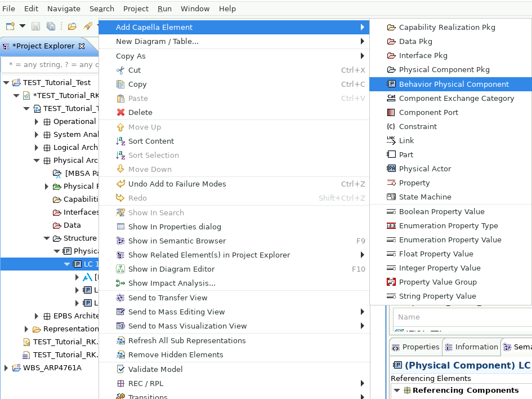Open the New wizard dropdown arrow
The image size is (532, 399).
point(23,26)
